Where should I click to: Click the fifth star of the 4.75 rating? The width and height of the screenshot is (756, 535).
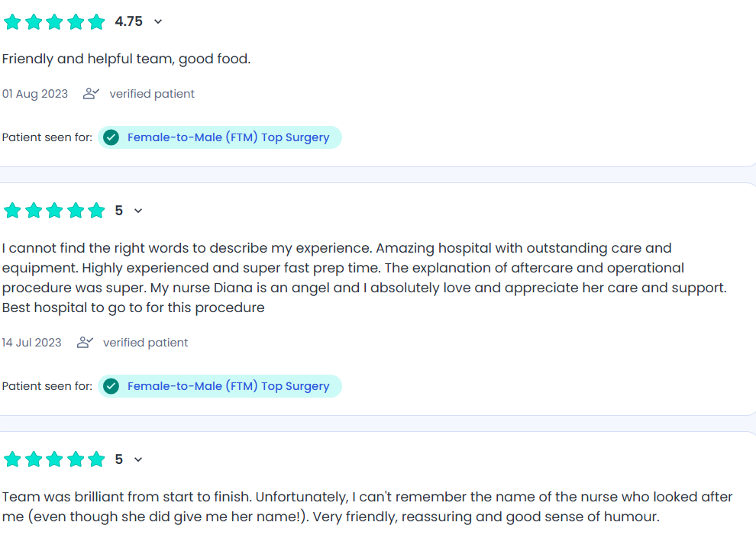(96, 22)
